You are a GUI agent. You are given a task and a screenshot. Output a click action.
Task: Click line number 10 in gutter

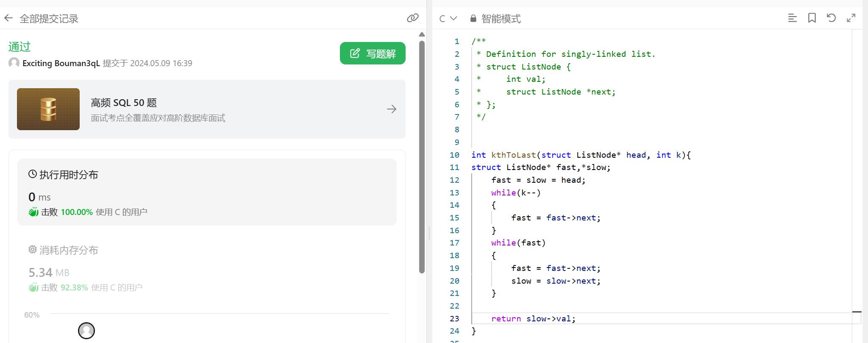pyautogui.click(x=454, y=155)
